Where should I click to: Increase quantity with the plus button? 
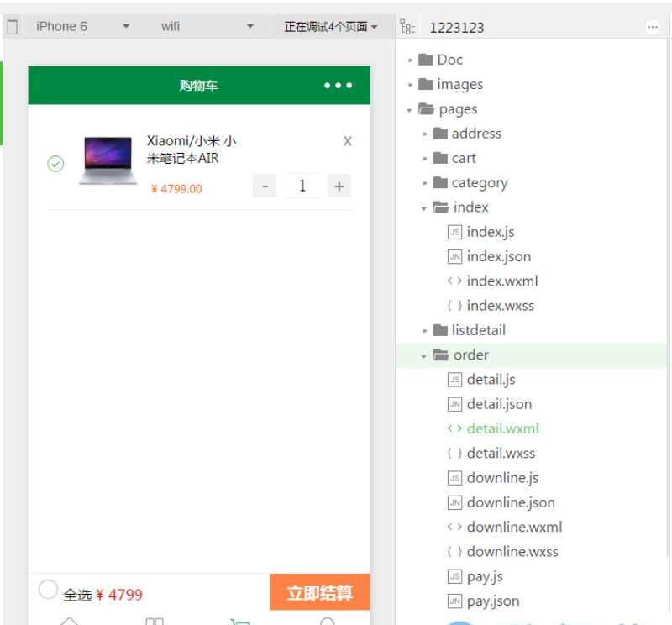339,186
